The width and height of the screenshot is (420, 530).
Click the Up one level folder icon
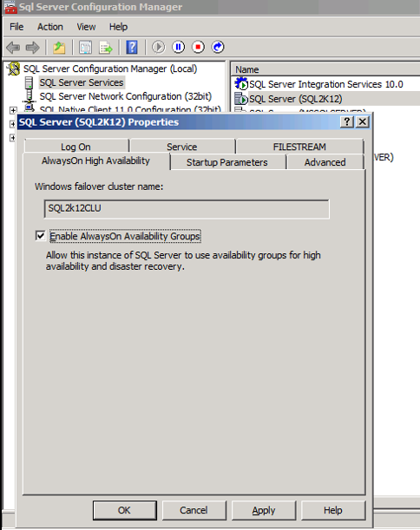pyautogui.click(x=59, y=48)
